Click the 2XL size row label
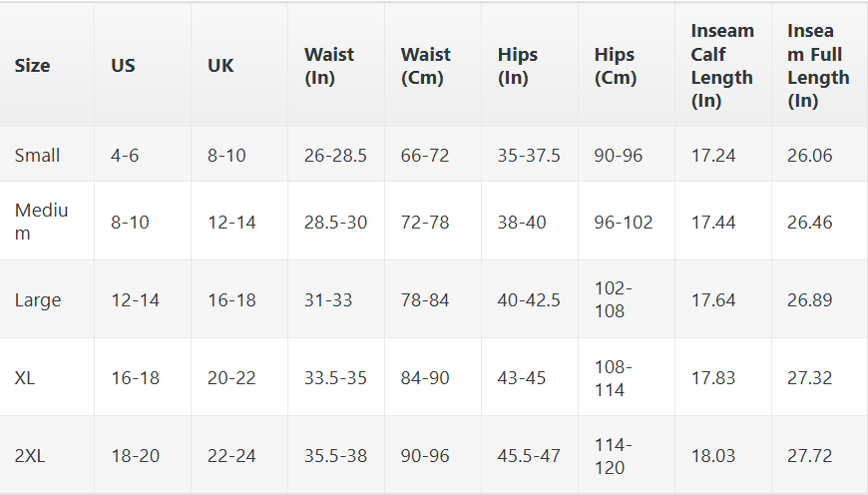This screenshot has height=495, width=868. 31,456
